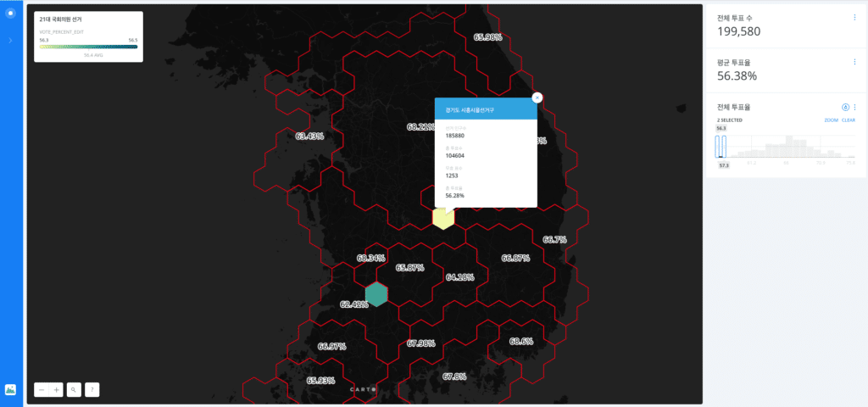Click the 199,580 total votes value

739,31
